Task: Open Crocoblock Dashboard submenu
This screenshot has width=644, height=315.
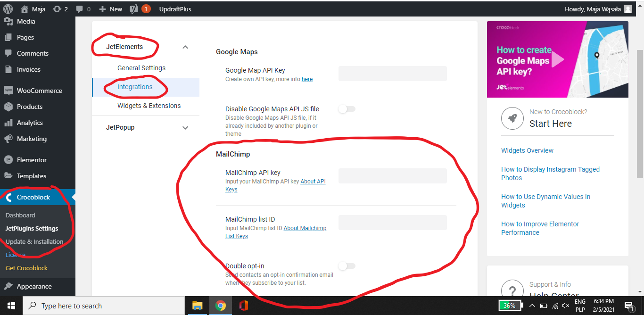Action: coord(20,215)
